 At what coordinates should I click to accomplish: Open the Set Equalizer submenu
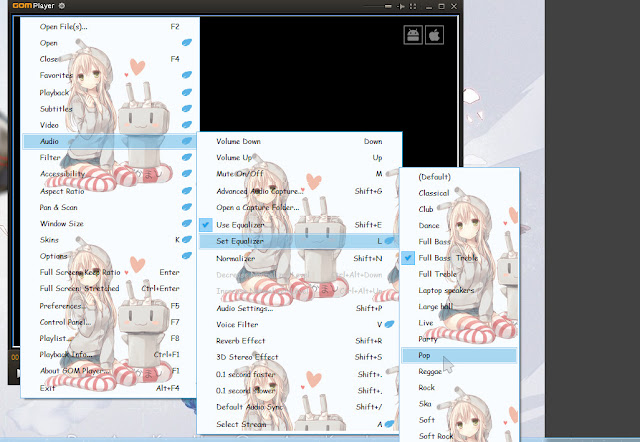(x=299, y=241)
